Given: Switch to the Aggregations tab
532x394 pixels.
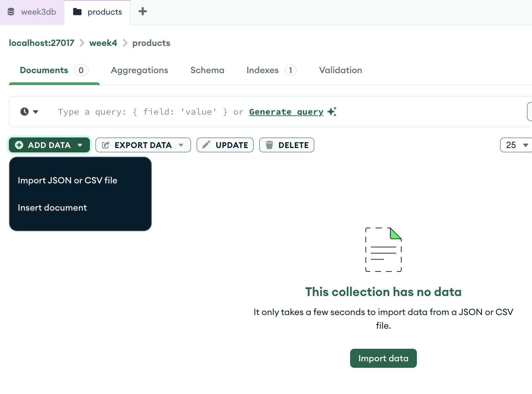Looking at the screenshot, I should (140, 70).
